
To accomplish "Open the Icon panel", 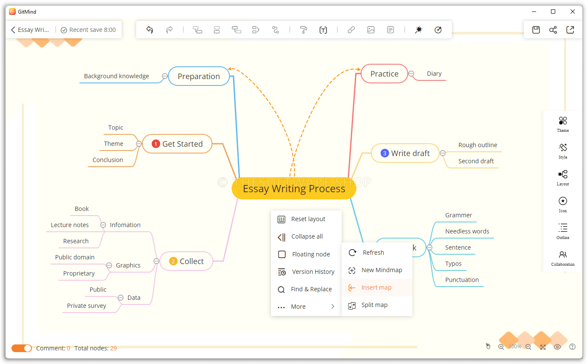I will pyautogui.click(x=563, y=205).
